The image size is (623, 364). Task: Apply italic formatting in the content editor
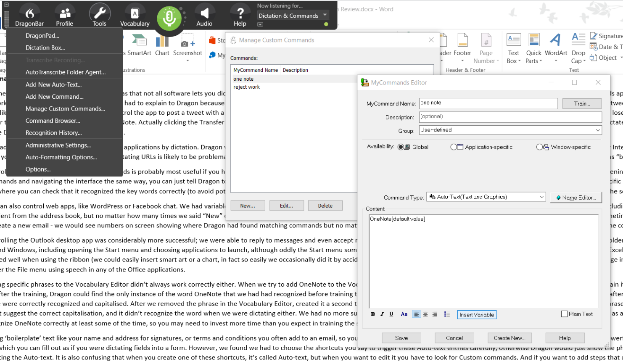(x=382, y=314)
